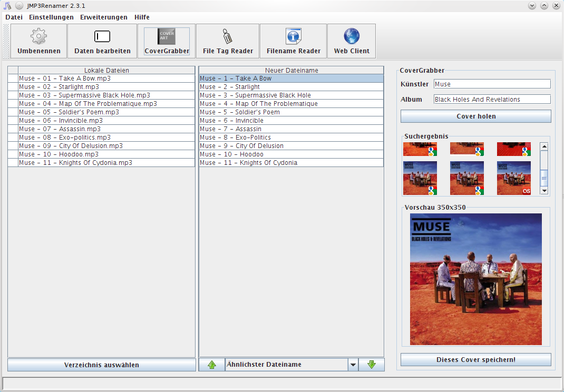The image size is (564, 392).
Task: Select new name Muse – 5 – Soldier's Poem
Action: 291,112
